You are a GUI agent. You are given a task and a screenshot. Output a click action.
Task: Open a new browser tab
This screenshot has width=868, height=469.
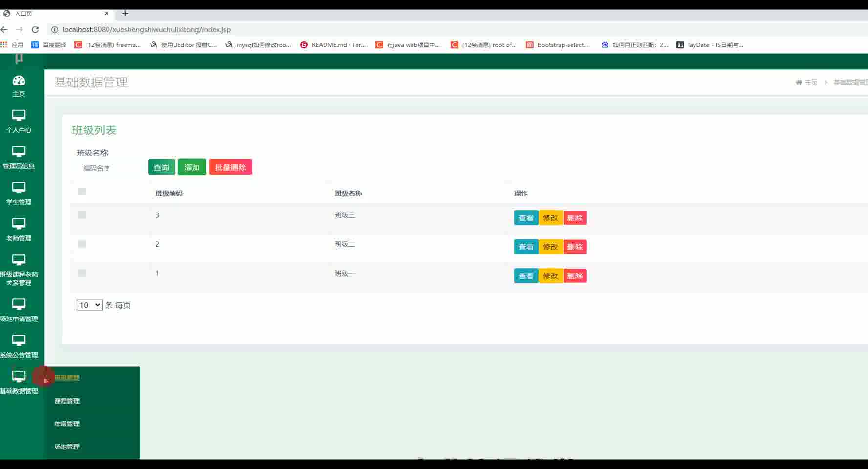coord(125,13)
